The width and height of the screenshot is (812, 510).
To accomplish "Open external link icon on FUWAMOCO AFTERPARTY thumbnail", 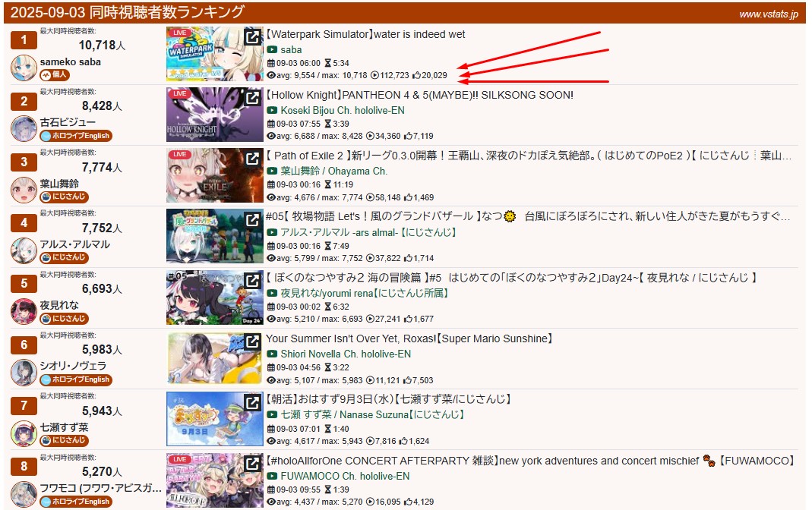I will click(252, 463).
